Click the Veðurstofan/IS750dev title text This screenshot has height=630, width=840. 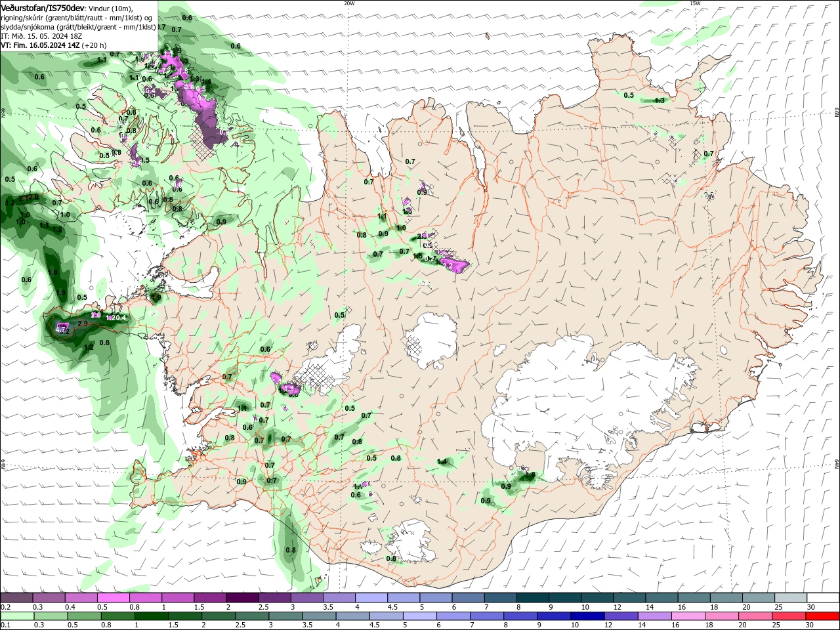43,8
